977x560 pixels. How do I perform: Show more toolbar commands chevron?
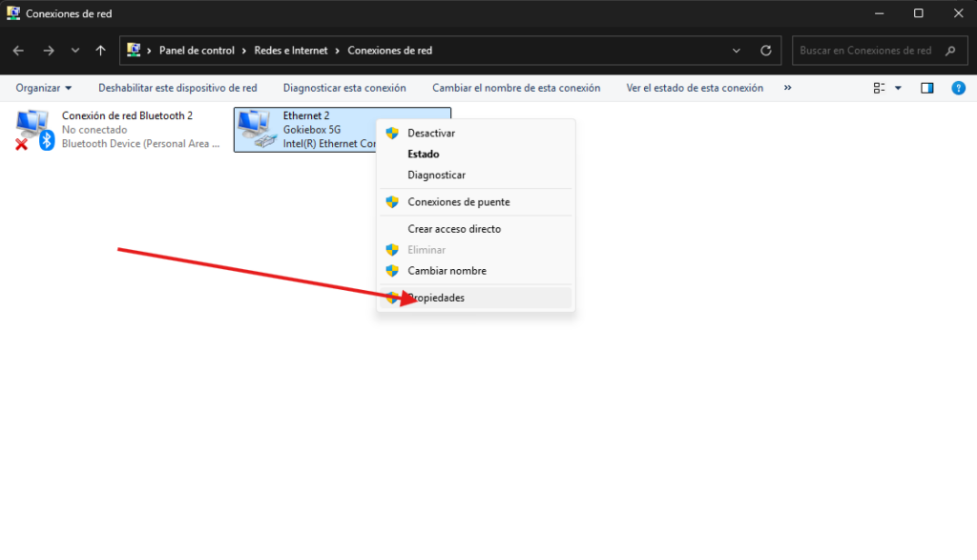pyautogui.click(x=787, y=88)
